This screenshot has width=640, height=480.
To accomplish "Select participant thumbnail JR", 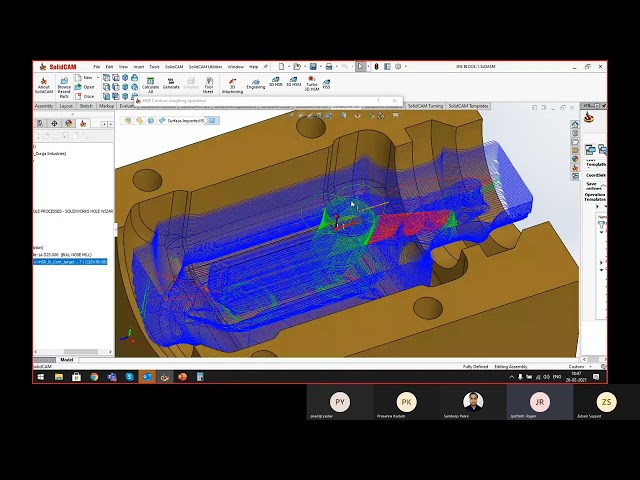I will tap(540, 402).
